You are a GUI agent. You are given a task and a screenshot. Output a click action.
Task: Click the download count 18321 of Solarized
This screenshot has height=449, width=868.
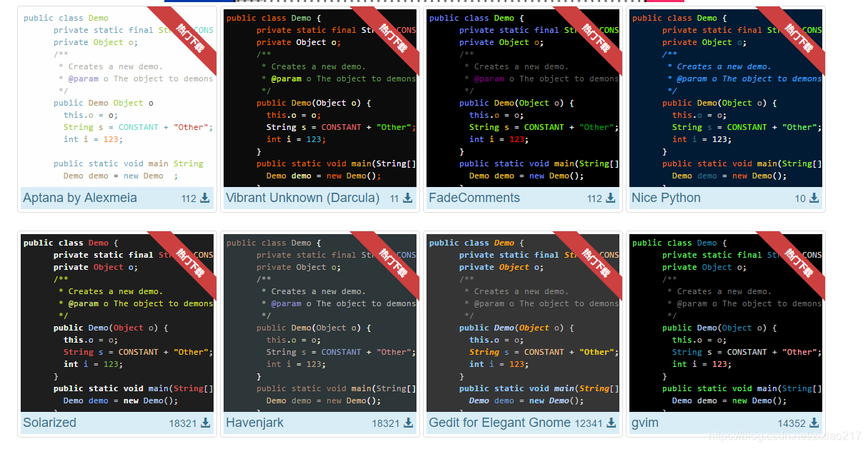pos(183,423)
